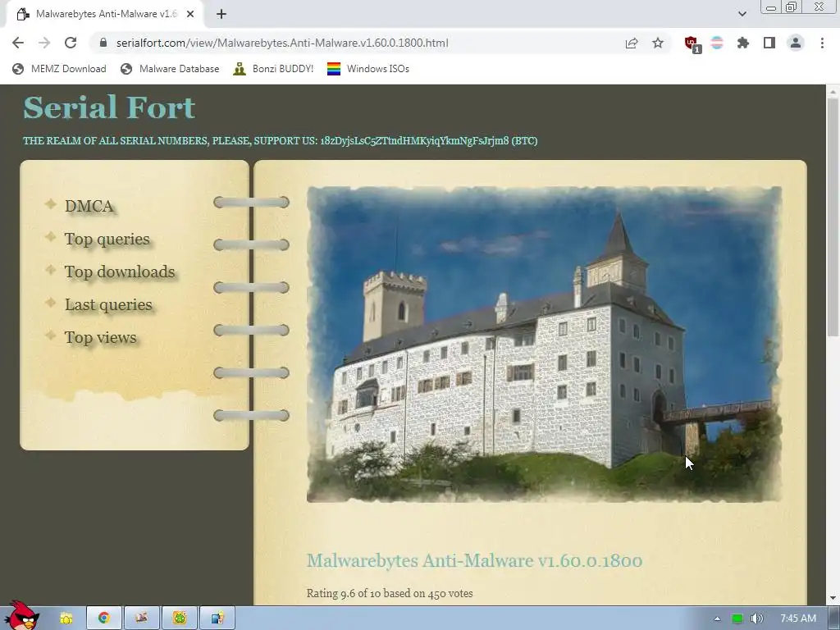840x630 pixels.
Task: Click the browser back arrow
Action: click(x=18, y=43)
